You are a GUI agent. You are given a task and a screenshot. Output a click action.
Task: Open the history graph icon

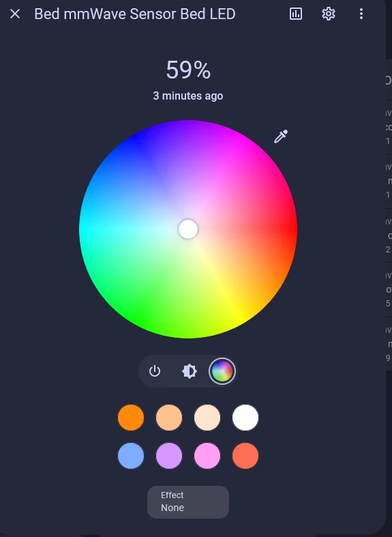pyautogui.click(x=296, y=14)
